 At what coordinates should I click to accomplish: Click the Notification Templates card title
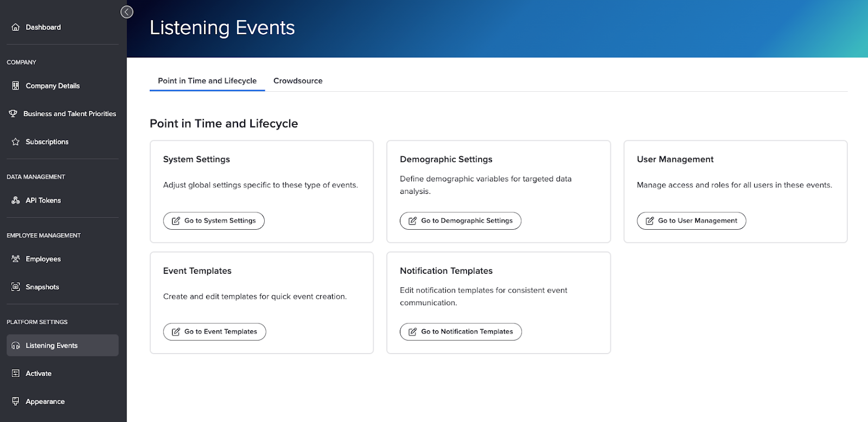pos(446,270)
